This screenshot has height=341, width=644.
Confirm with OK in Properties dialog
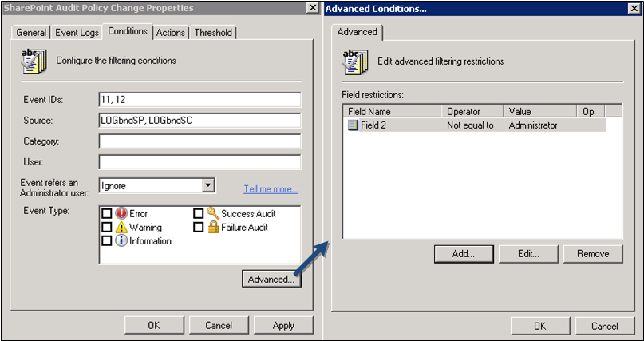click(154, 326)
